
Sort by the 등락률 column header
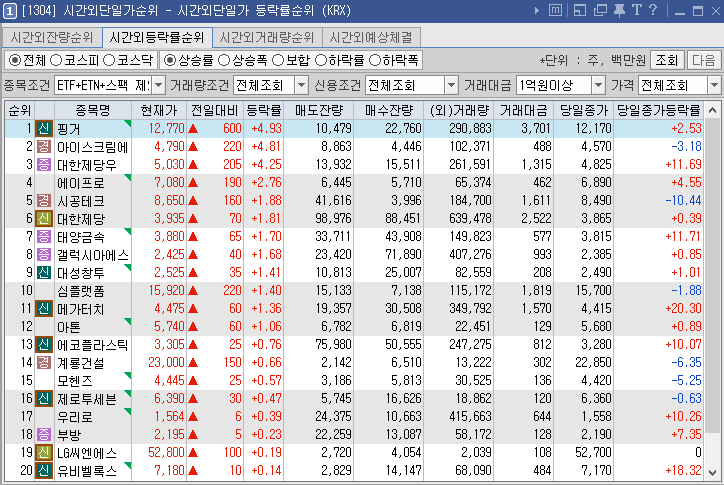(264, 110)
